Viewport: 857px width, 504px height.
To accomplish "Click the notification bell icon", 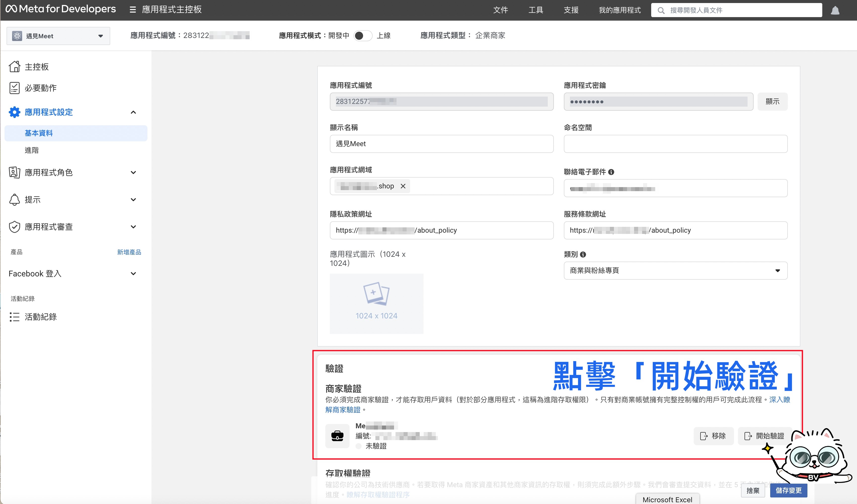I will coord(835,10).
